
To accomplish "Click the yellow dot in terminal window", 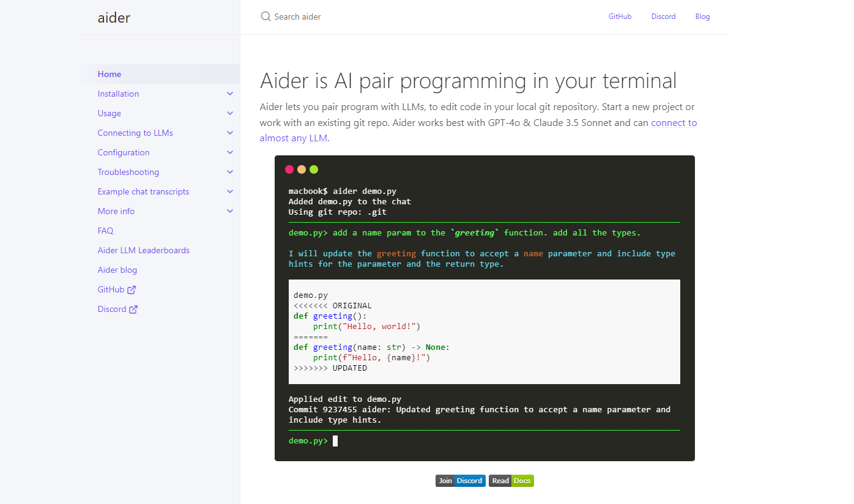I will point(302,169).
